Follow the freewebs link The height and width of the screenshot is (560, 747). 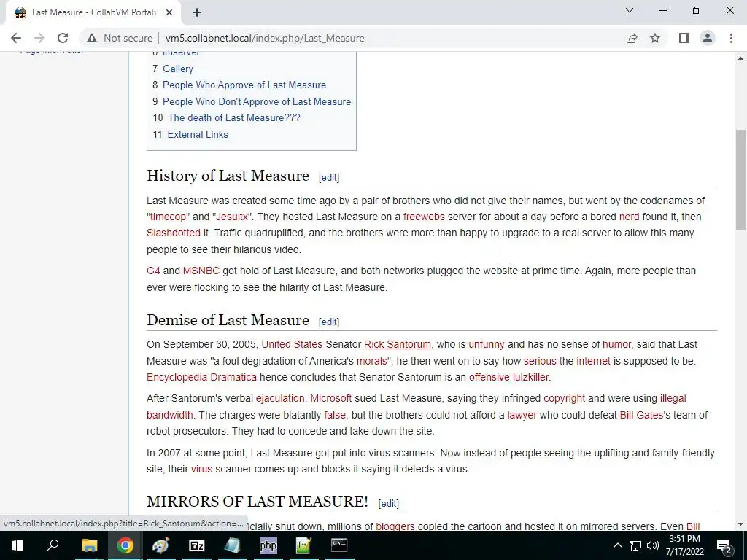[x=424, y=217]
